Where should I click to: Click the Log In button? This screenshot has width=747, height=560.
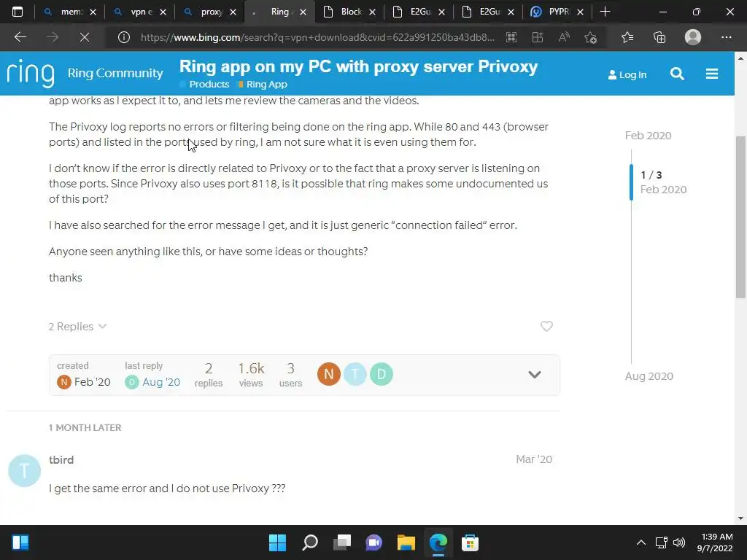tap(627, 74)
